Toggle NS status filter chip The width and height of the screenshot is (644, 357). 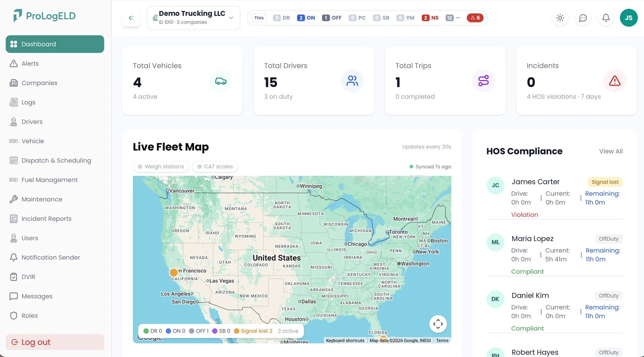pos(430,18)
